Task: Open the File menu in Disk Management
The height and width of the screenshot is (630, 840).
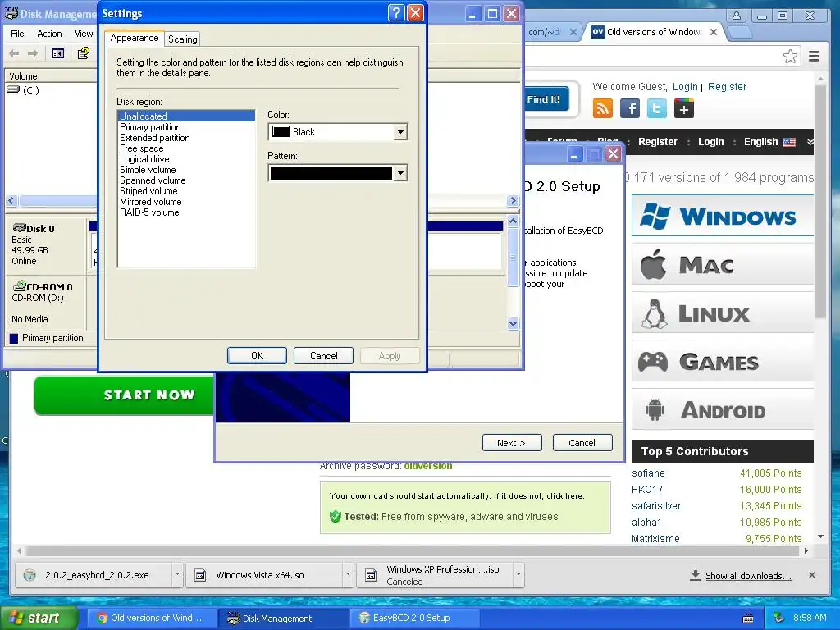Action: (17, 34)
